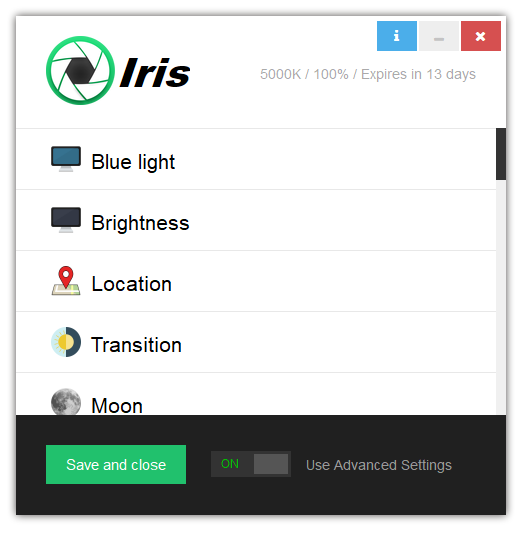Open the Blue light section
Viewport: 524px width, 534px height.
tap(256, 159)
